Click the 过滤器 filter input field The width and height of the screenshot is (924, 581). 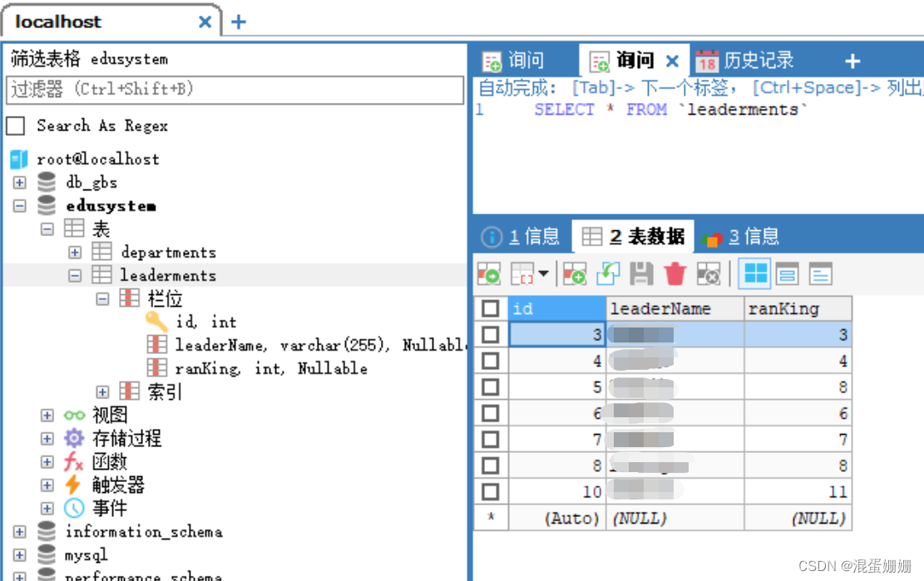pos(233,90)
